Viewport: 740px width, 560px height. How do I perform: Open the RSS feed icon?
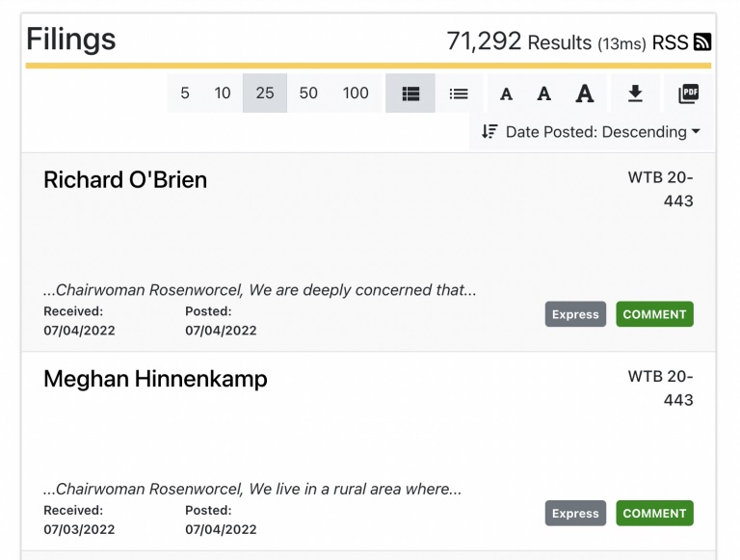tap(702, 42)
